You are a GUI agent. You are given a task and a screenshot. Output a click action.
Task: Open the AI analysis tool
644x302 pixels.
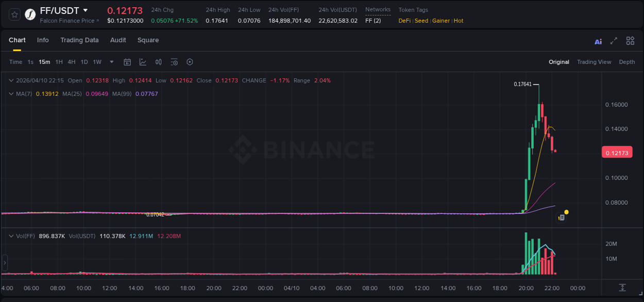598,41
